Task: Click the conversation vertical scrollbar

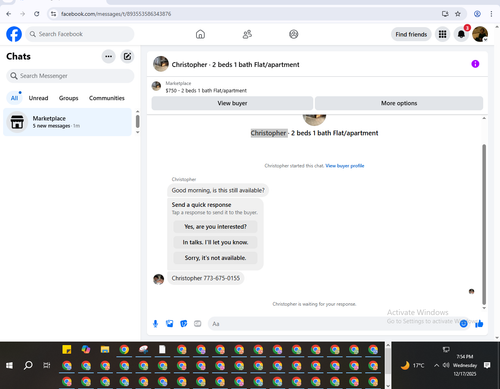Action: 484,224
